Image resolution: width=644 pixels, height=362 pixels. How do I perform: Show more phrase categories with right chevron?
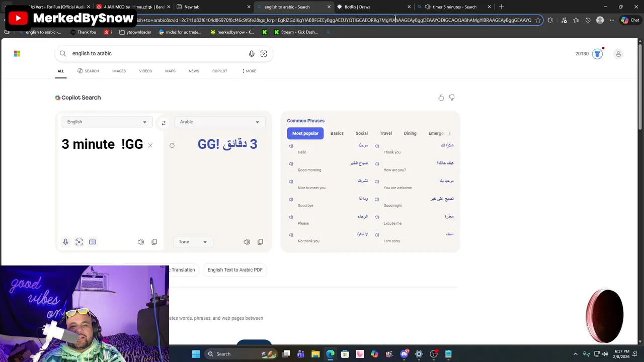(449, 133)
